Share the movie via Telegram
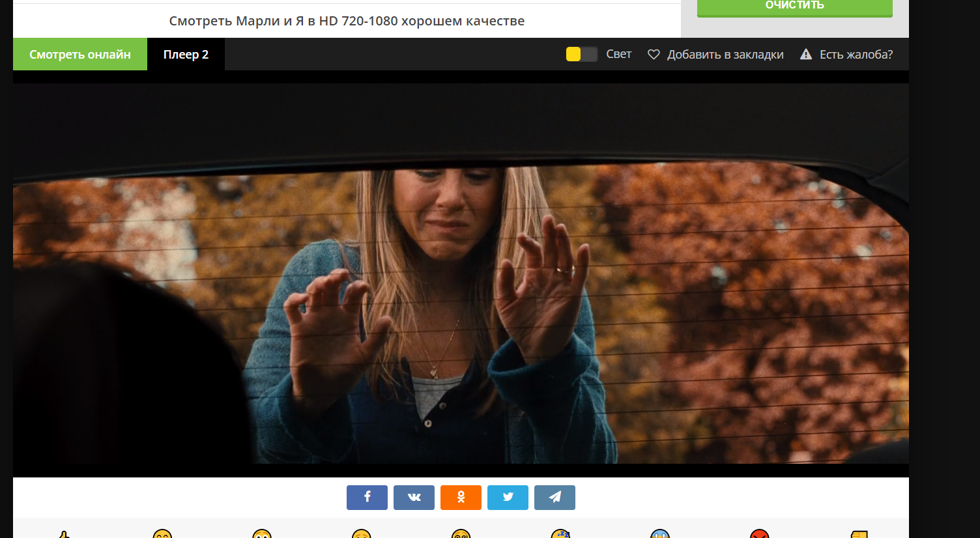Image resolution: width=980 pixels, height=538 pixels. click(x=555, y=498)
